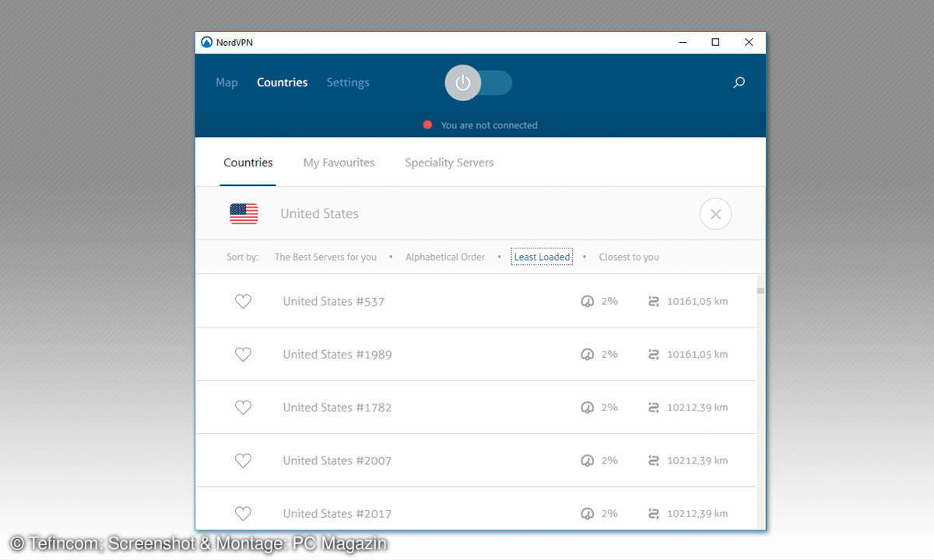The image size is (934, 560).
Task: Favourite United States #2017 with heart icon
Action: click(243, 513)
